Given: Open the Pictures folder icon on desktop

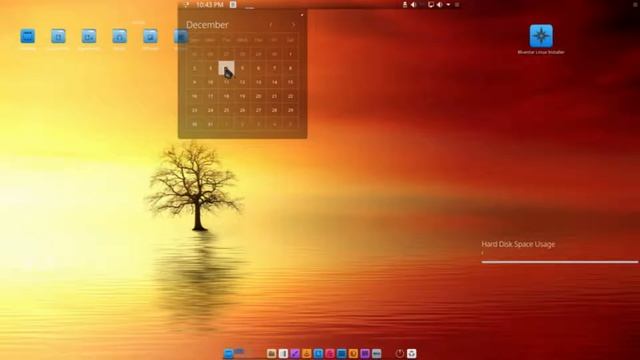Looking at the screenshot, I should pyautogui.click(x=150, y=36).
